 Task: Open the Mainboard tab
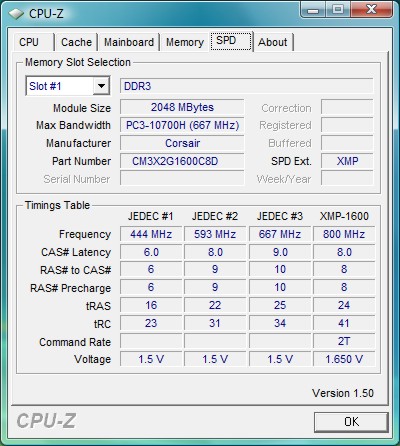point(129,42)
